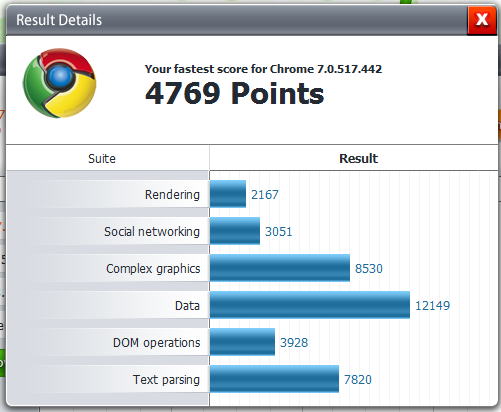The width and height of the screenshot is (501, 412).
Task: Select the Data suite row label
Action: pyautogui.click(x=187, y=305)
